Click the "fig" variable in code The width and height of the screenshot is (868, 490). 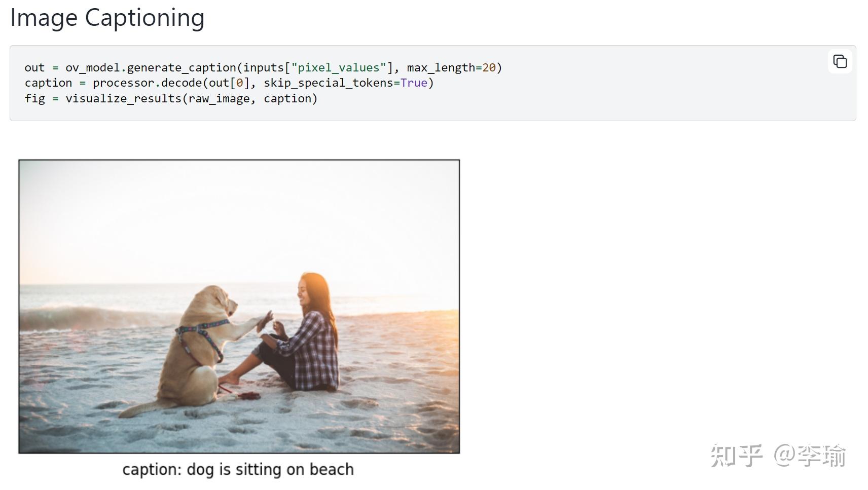pyautogui.click(x=34, y=98)
